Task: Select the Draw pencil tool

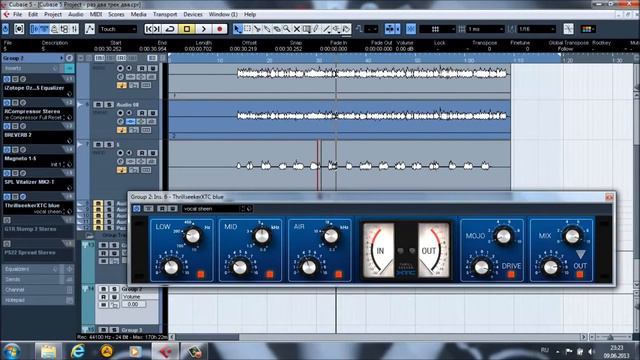Action: pos(316,29)
